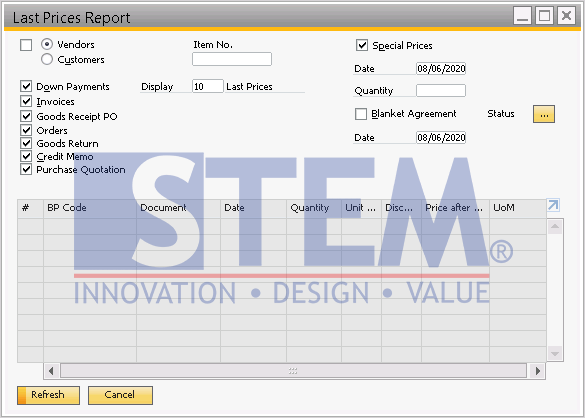Uncheck the Goods Receipt PO checkbox

tap(26, 116)
